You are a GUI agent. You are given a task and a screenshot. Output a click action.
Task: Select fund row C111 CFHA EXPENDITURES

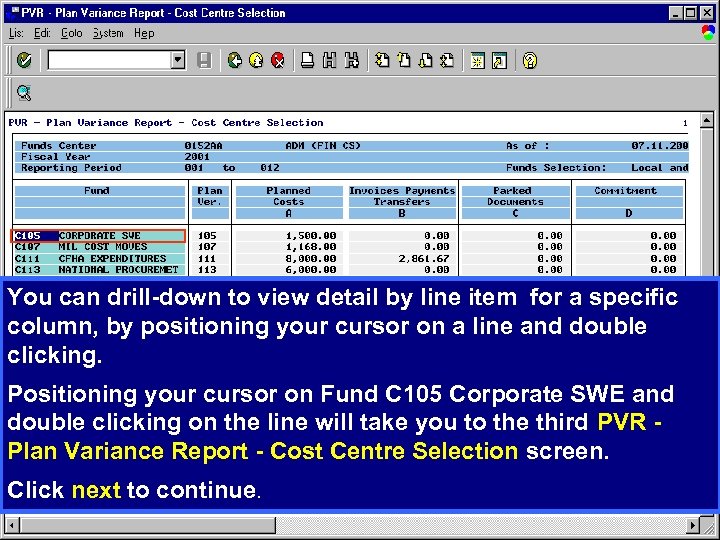[98, 259]
